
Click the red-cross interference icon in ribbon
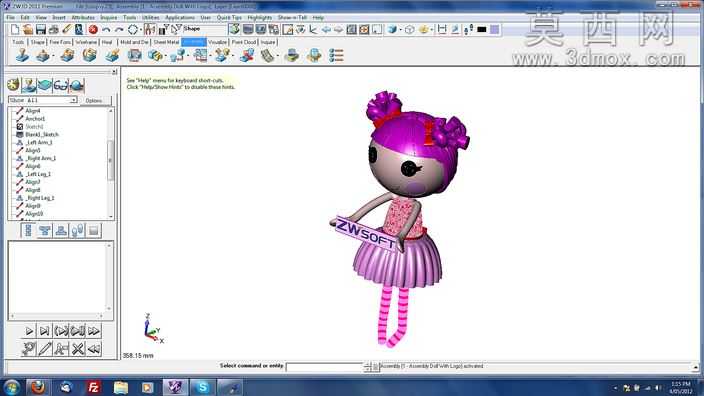point(246,56)
